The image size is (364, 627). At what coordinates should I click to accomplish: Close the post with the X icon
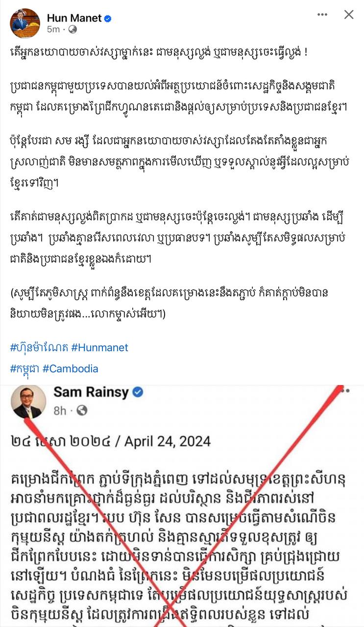pos(349,15)
